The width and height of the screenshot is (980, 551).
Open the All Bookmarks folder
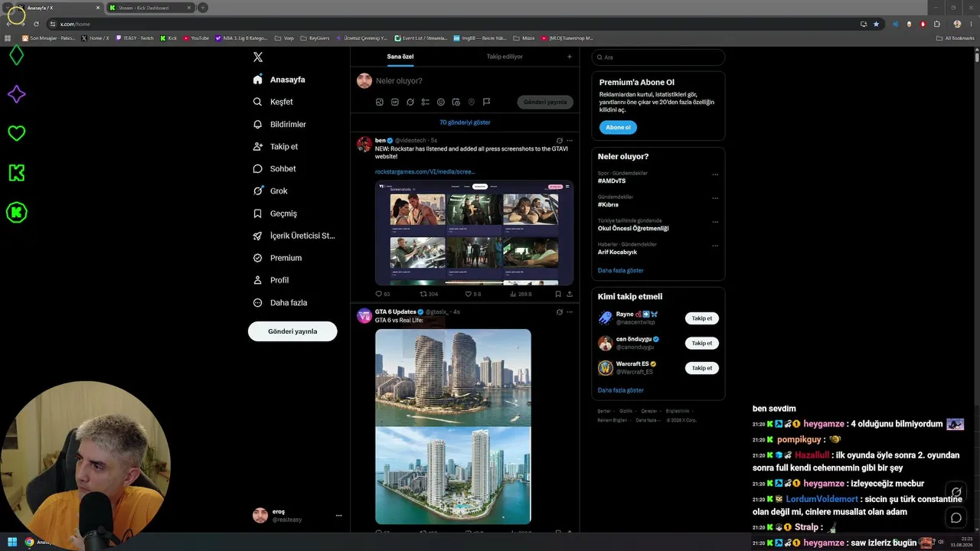click(x=955, y=37)
